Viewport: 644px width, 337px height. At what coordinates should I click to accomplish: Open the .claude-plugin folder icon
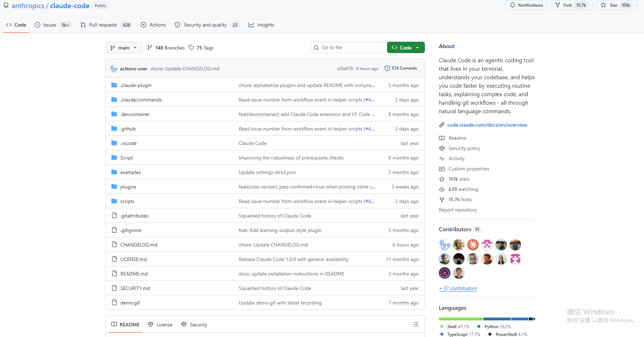pyautogui.click(x=114, y=85)
